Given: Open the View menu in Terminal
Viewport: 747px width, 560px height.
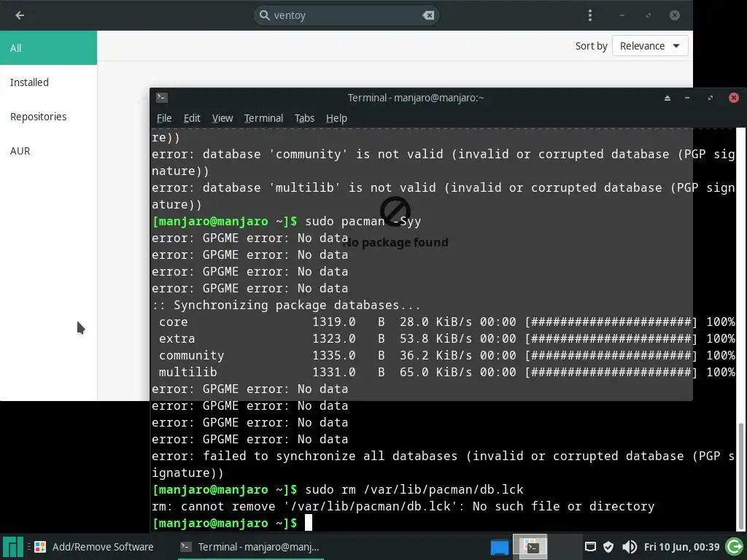Looking at the screenshot, I should [222, 118].
